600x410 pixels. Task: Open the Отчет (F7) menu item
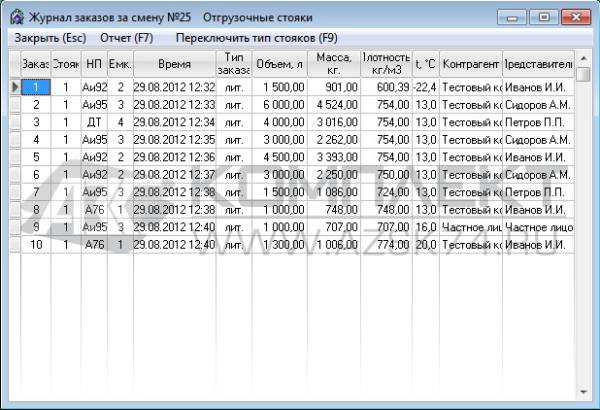point(127,38)
